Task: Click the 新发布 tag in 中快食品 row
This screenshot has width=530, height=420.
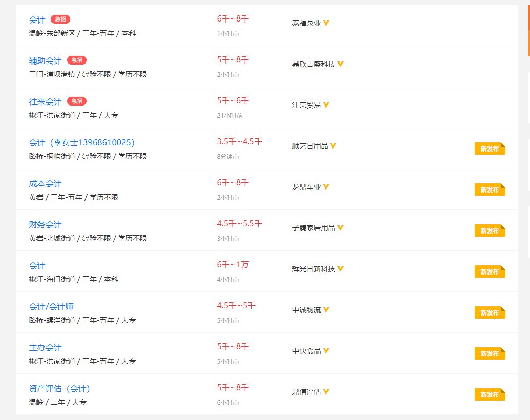Action: (x=490, y=353)
